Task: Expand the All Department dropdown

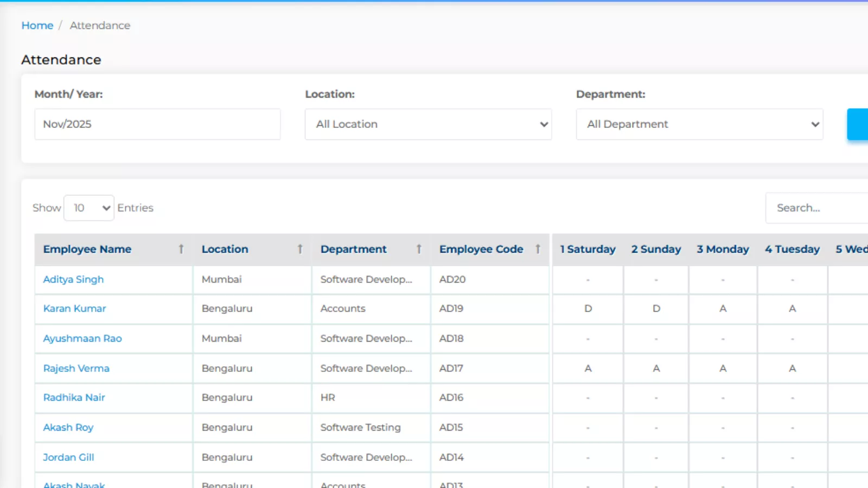Action: [x=699, y=124]
